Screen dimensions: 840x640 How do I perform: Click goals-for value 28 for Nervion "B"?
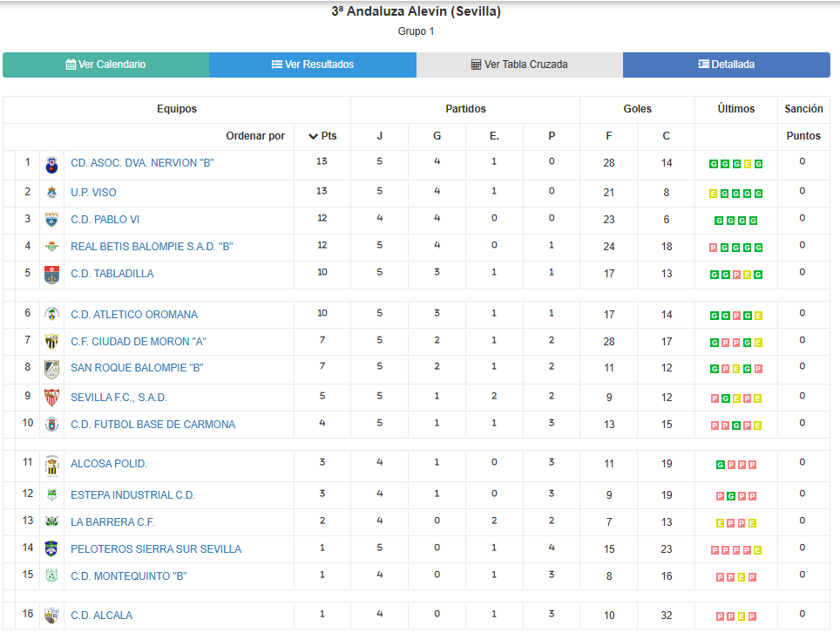coord(608,163)
